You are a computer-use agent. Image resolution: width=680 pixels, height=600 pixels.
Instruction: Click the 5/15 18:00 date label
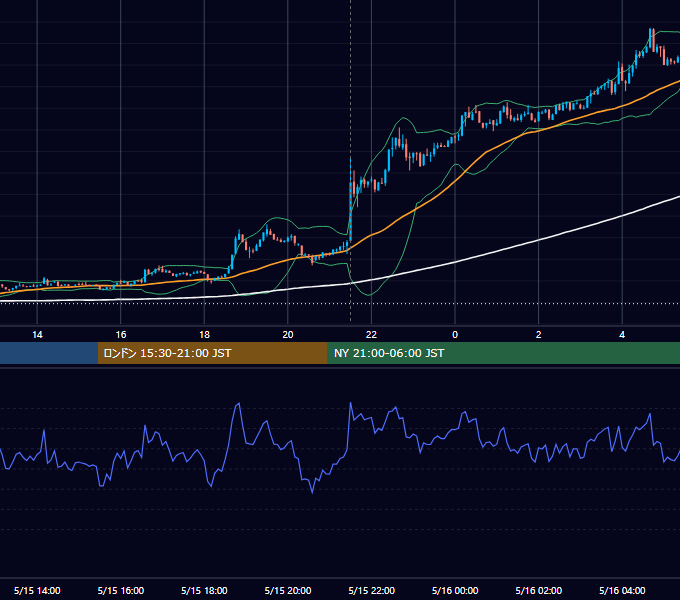point(204,590)
